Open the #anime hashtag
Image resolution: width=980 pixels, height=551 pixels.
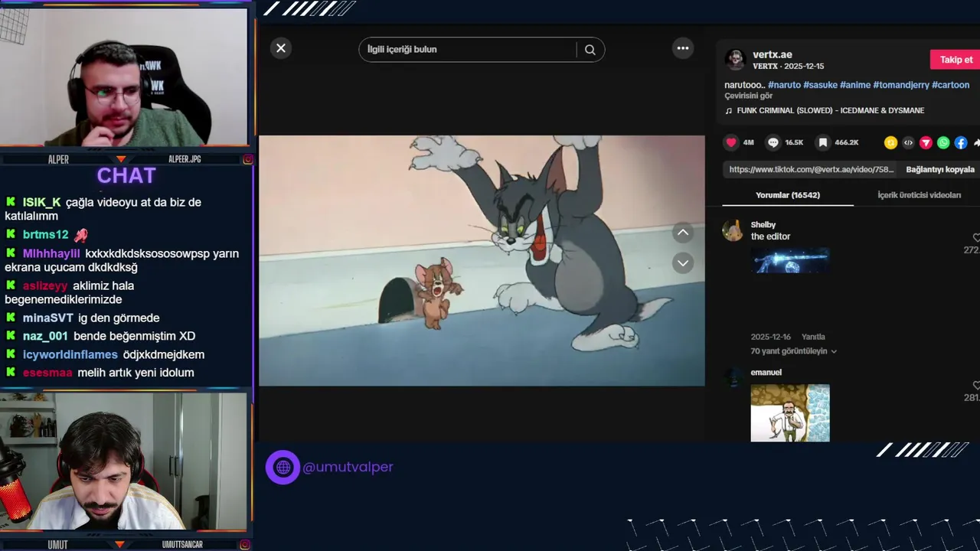click(855, 85)
